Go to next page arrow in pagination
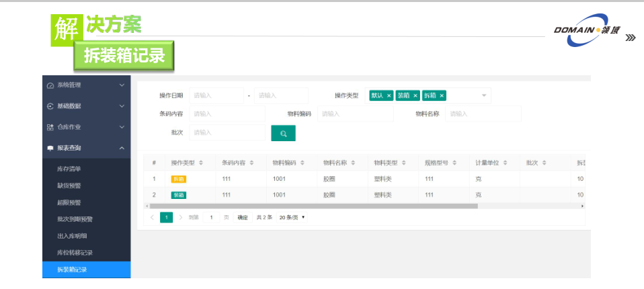The image size is (644, 289). point(181,217)
